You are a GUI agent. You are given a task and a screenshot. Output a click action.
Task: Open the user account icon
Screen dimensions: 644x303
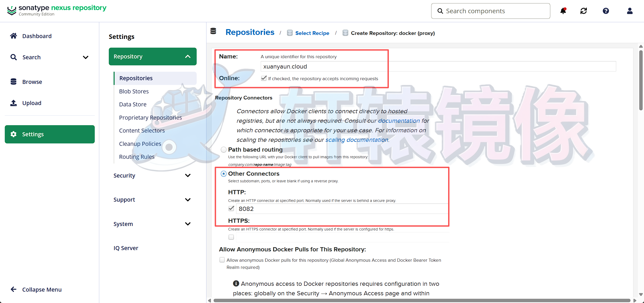630,11
